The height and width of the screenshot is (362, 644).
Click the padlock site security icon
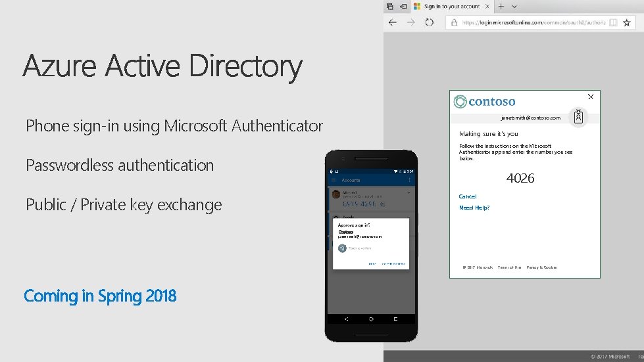[455, 22]
